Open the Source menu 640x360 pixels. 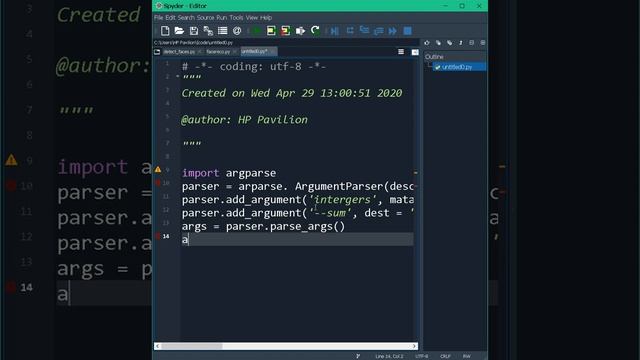pyautogui.click(x=205, y=18)
